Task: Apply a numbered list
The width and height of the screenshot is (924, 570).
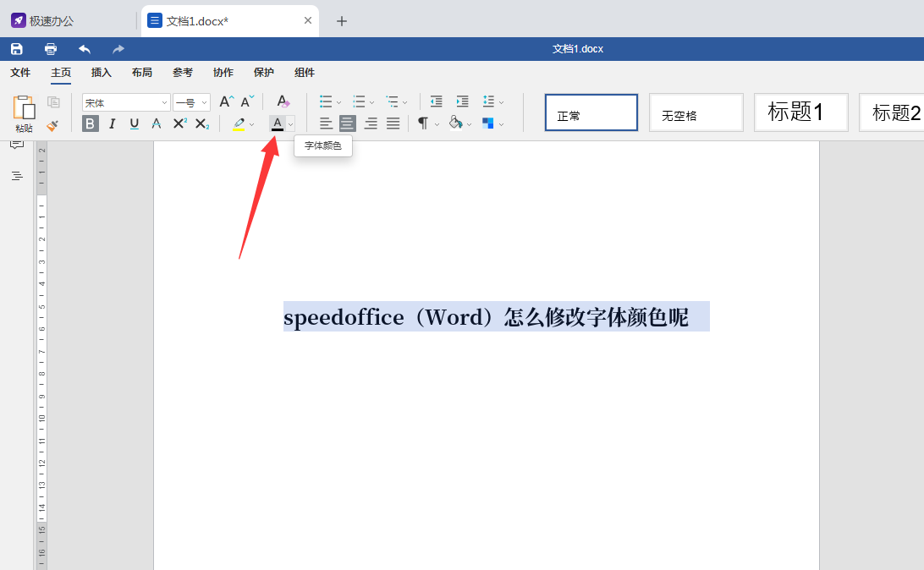Action: [359, 101]
